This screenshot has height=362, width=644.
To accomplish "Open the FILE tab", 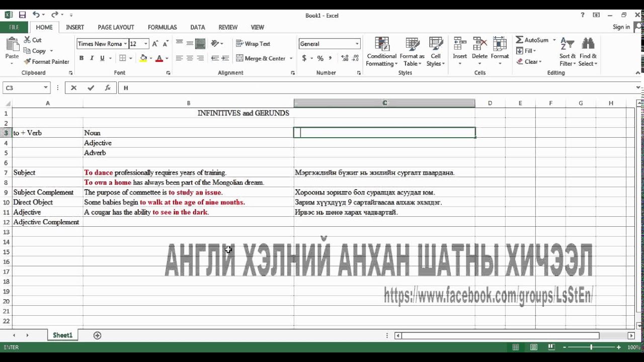I will point(14,27).
